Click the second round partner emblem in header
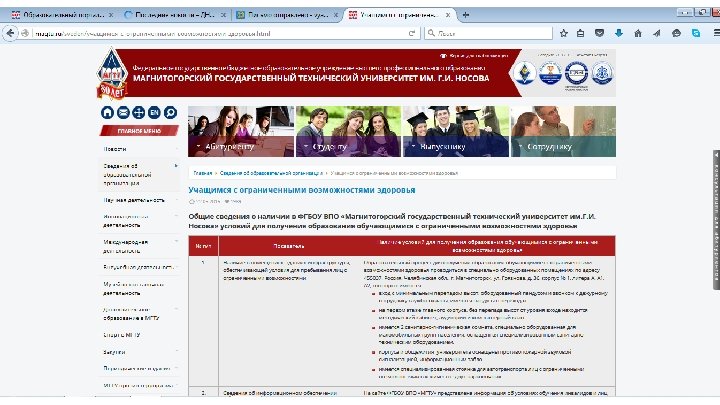 [x=550, y=73]
